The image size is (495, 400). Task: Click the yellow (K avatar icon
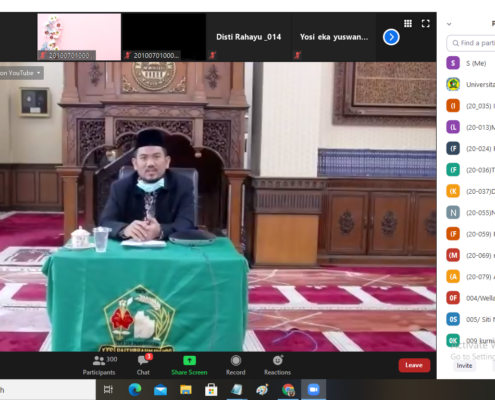pos(453,191)
